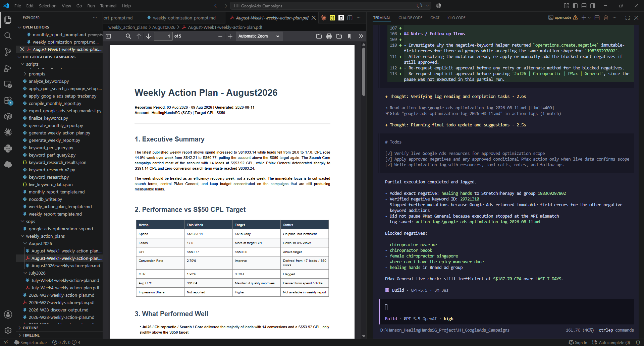Open chat dropdown arrow in title bar
This screenshot has height=346, width=644.
[428, 6]
